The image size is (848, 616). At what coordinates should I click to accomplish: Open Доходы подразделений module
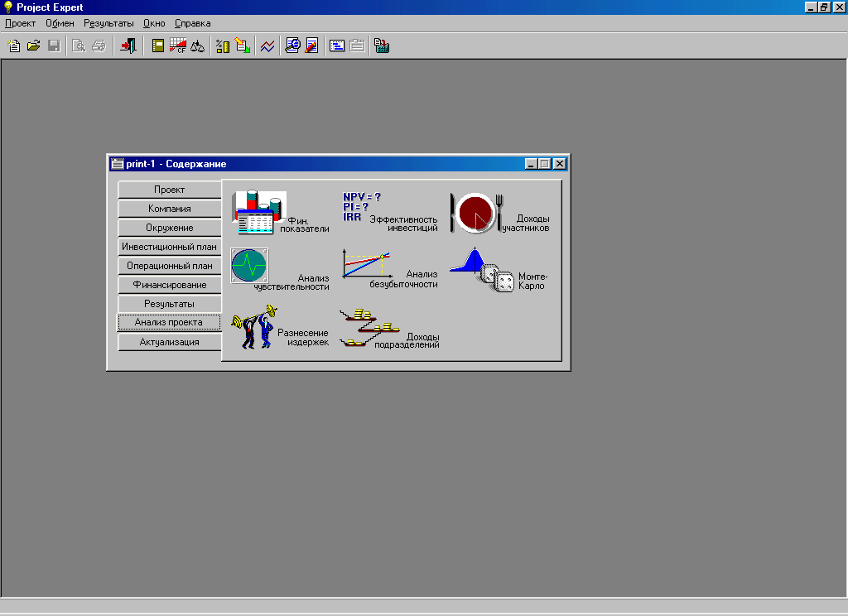[389, 329]
